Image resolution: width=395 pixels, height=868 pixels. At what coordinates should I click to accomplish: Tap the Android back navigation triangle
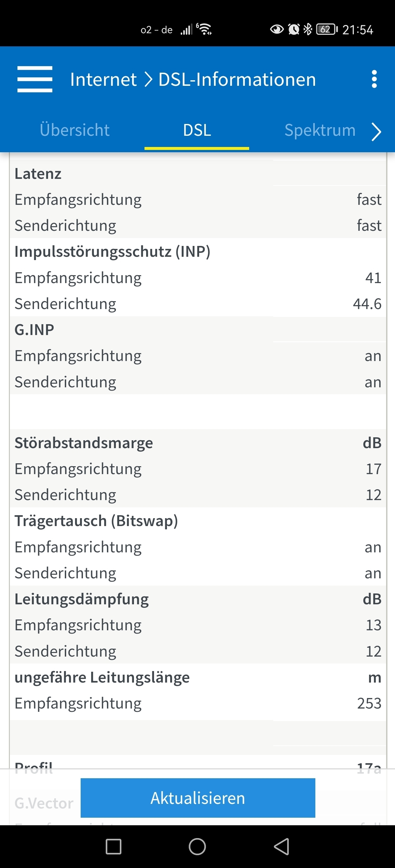point(282,846)
